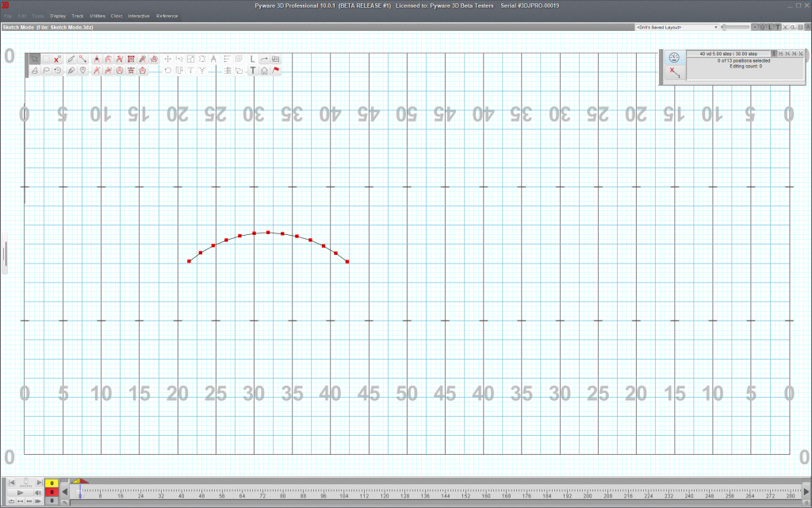Toggle the loop playback button
Screen dimensions: 812x508
12,500
